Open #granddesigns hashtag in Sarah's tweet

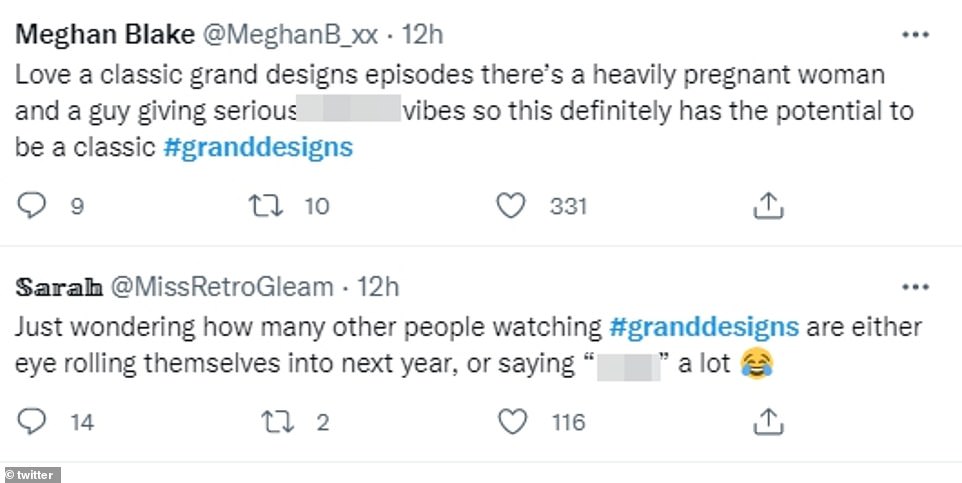click(703, 327)
